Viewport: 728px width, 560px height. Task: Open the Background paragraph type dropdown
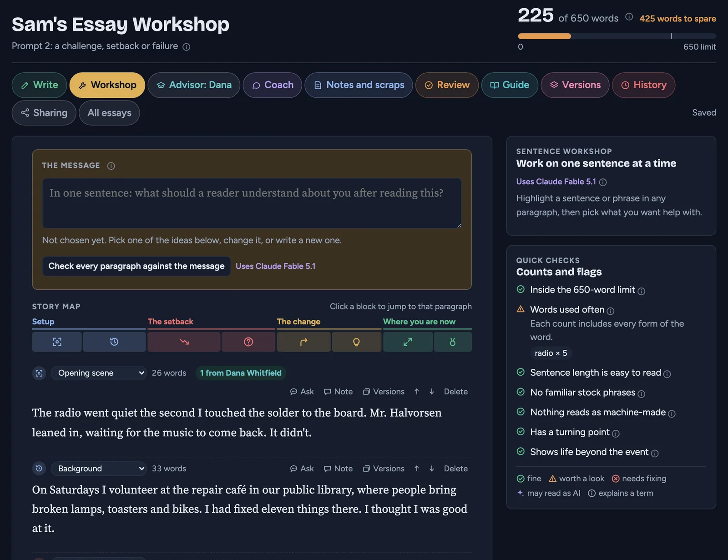pos(99,469)
